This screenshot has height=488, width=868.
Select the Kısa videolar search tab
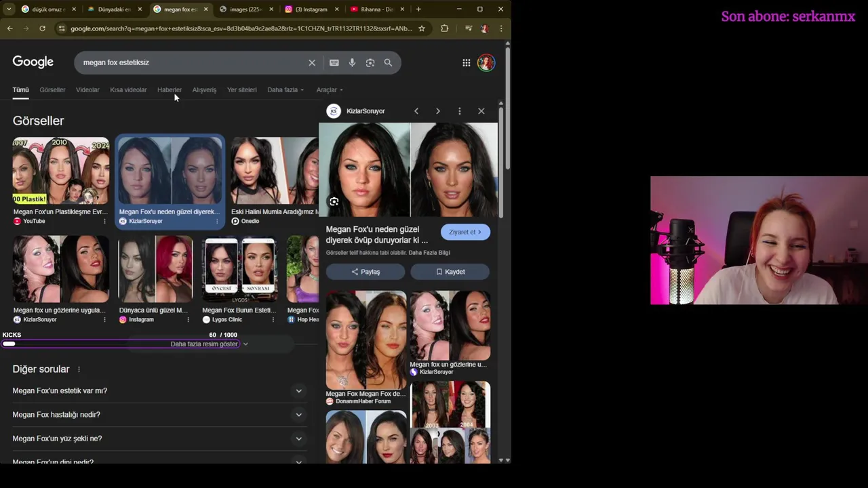128,89
